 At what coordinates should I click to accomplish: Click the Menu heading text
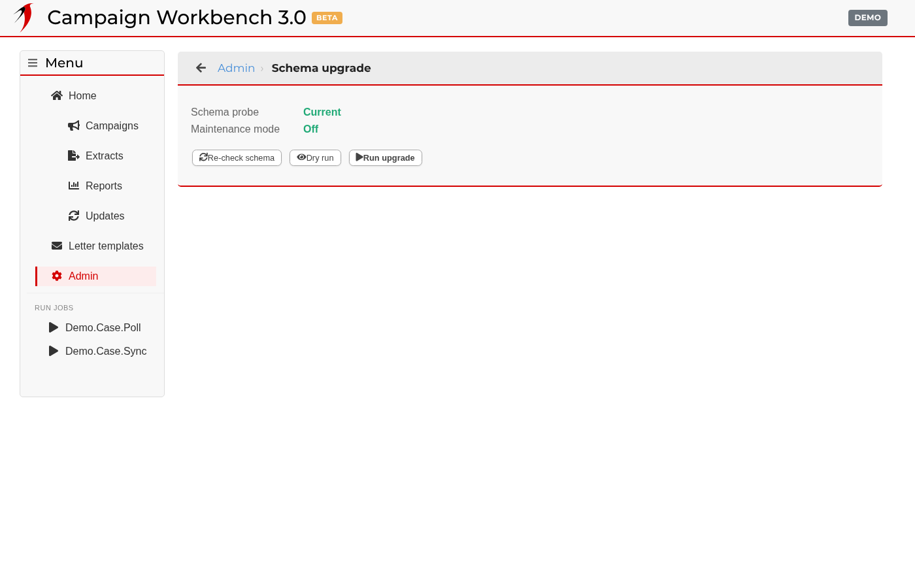coord(64,63)
